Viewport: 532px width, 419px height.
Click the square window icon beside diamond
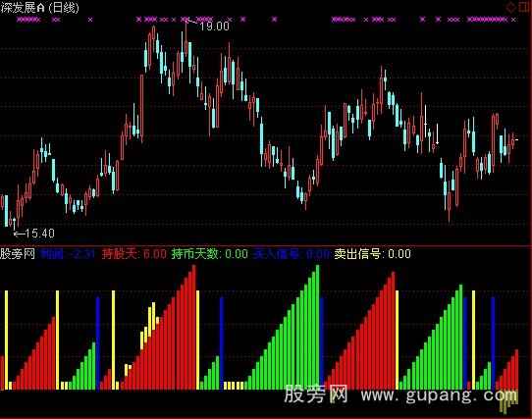pyautogui.click(x=524, y=7)
